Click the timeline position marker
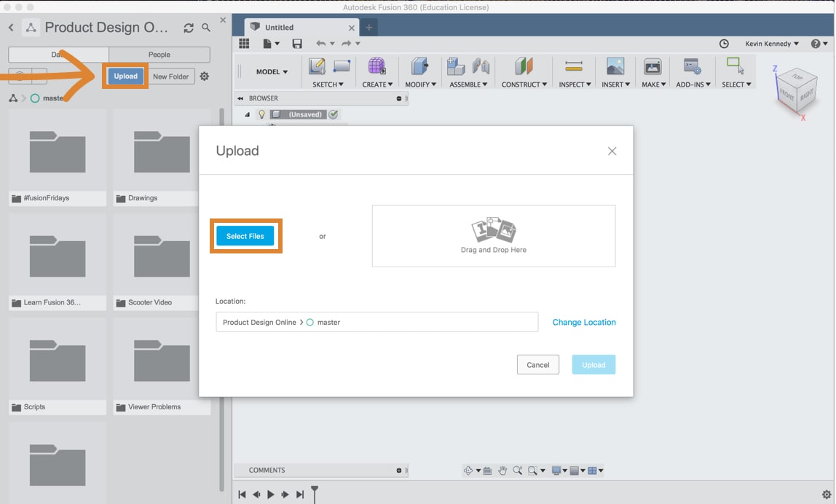 (315, 493)
